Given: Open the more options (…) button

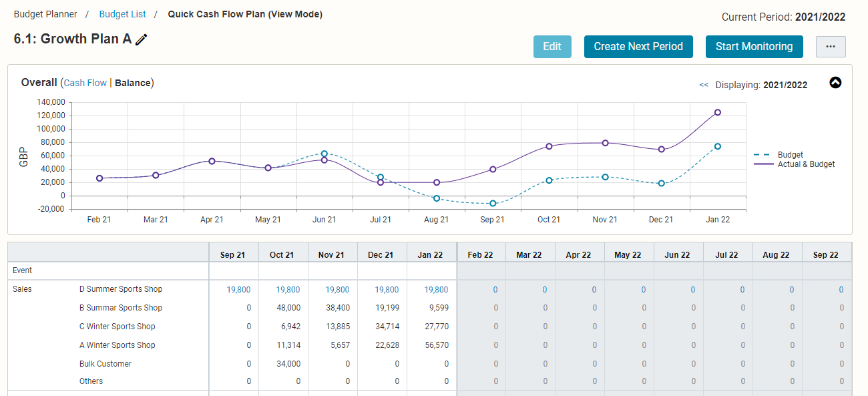Looking at the screenshot, I should (x=831, y=47).
